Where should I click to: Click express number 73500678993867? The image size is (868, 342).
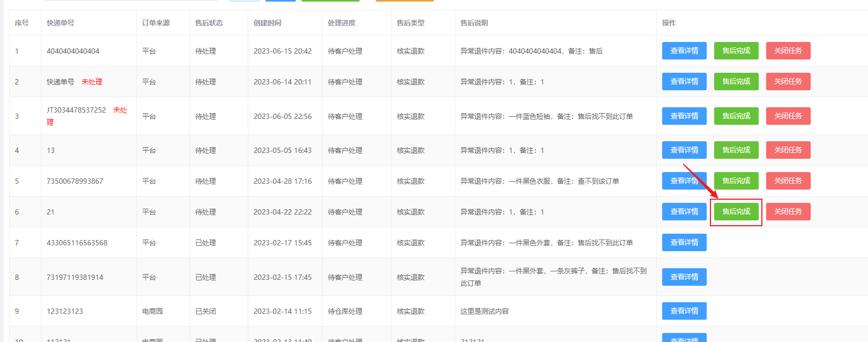point(75,181)
